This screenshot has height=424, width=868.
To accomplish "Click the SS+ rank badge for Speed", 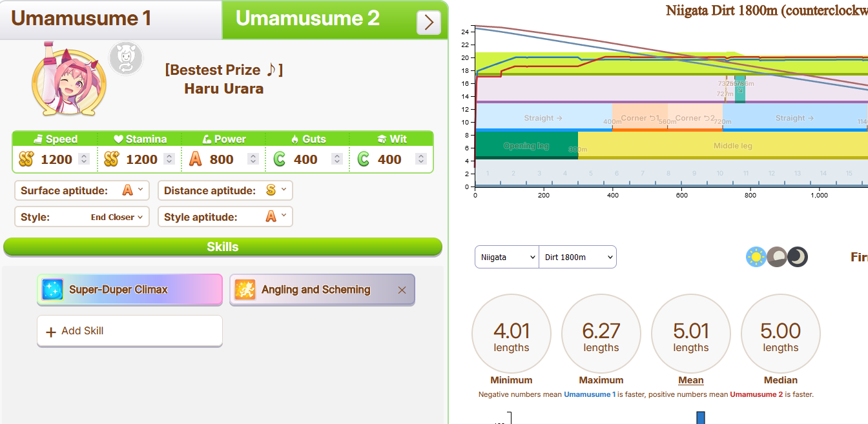I will pos(26,159).
